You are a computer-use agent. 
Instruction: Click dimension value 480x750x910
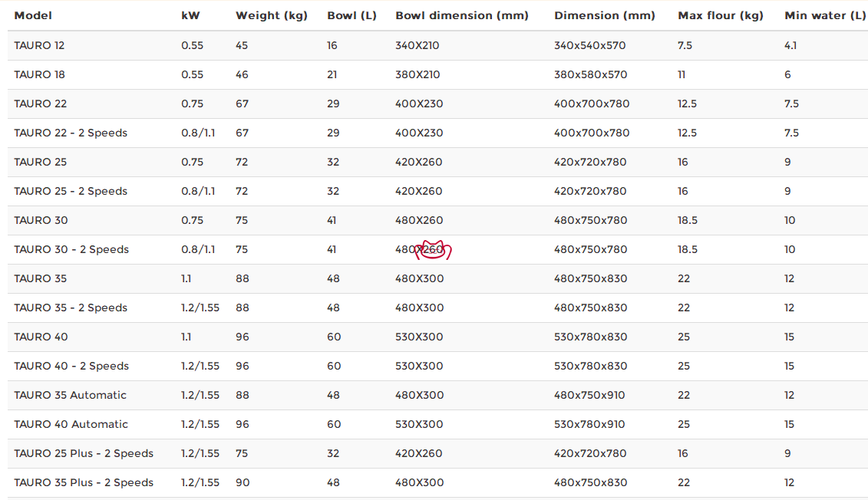pyautogui.click(x=589, y=395)
